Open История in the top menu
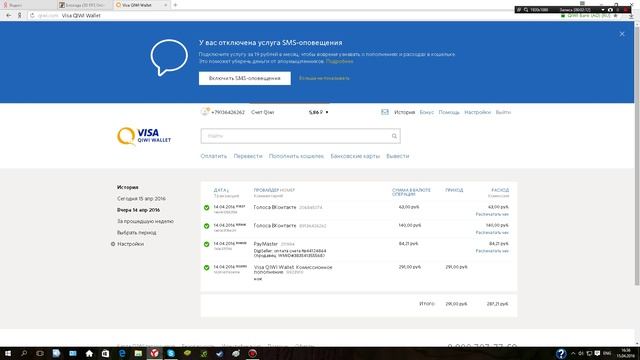The width and height of the screenshot is (640, 360). point(404,112)
